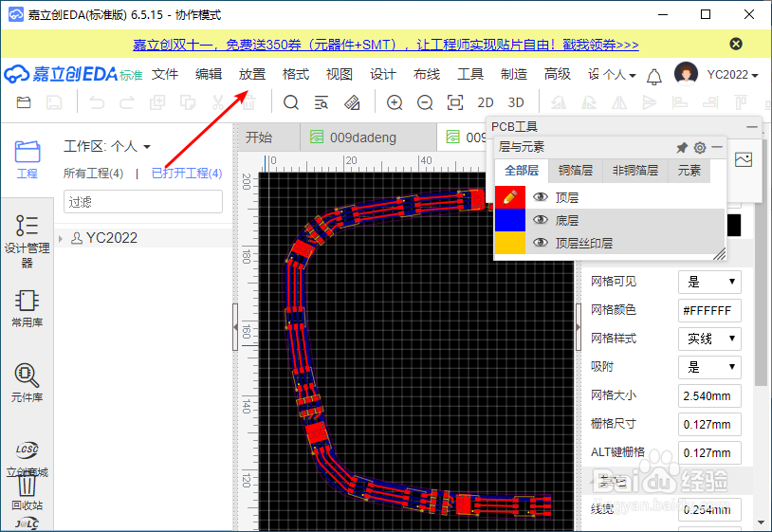The width and height of the screenshot is (772, 532).
Task: Click the undo arrow icon
Action: pos(97,102)
